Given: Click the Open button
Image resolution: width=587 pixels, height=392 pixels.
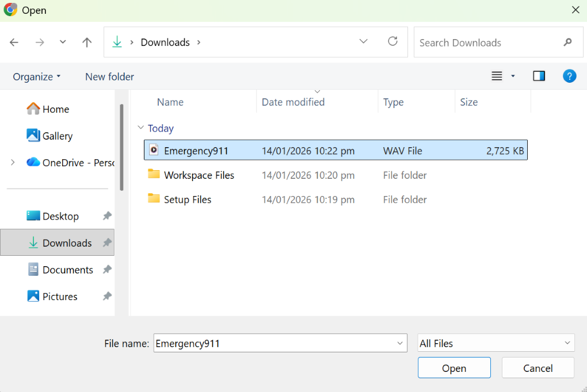Looking at the screenshot, I should 454,368.
